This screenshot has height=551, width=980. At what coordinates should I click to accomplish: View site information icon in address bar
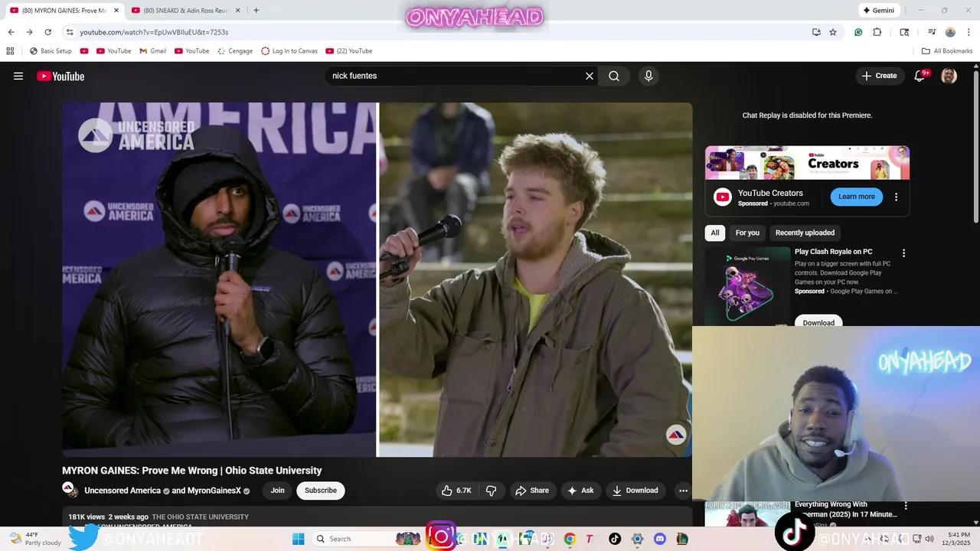point(69,32)
